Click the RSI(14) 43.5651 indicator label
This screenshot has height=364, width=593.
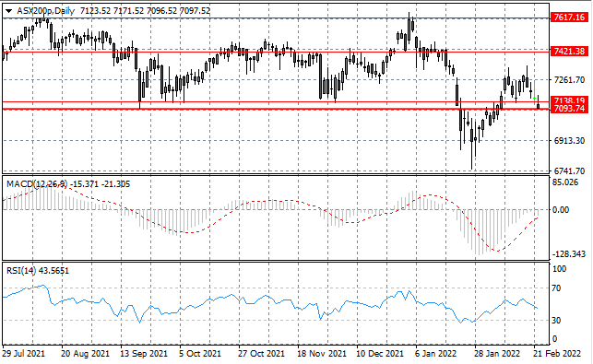pos(38,271)
